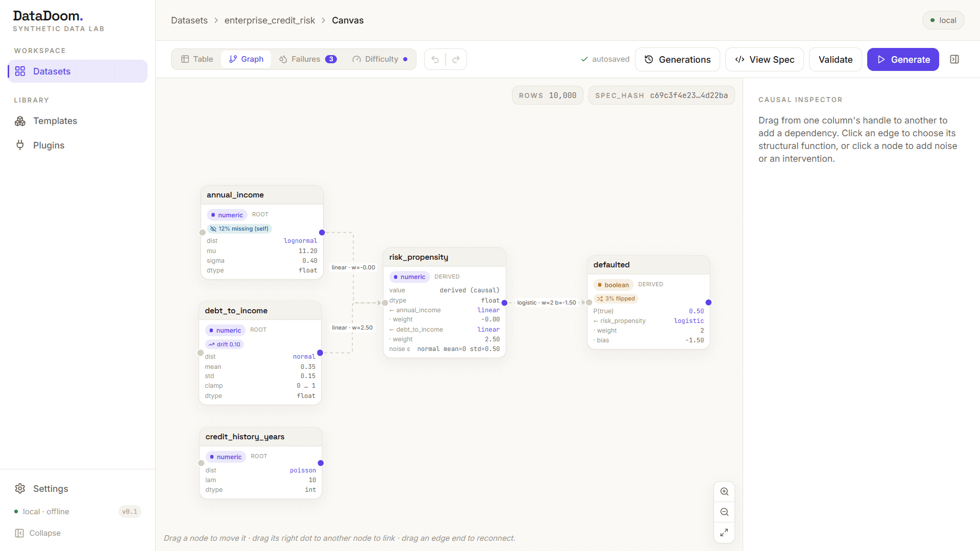Screen dimensions: 980x551
Task: Open the Plugins library
Action: (78, 145)
